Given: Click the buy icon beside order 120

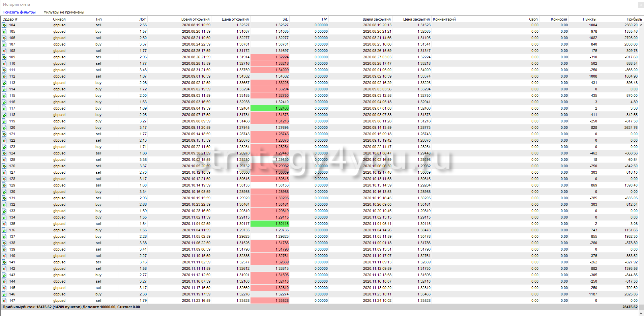Looking at the screenshot, I should 4,127.
